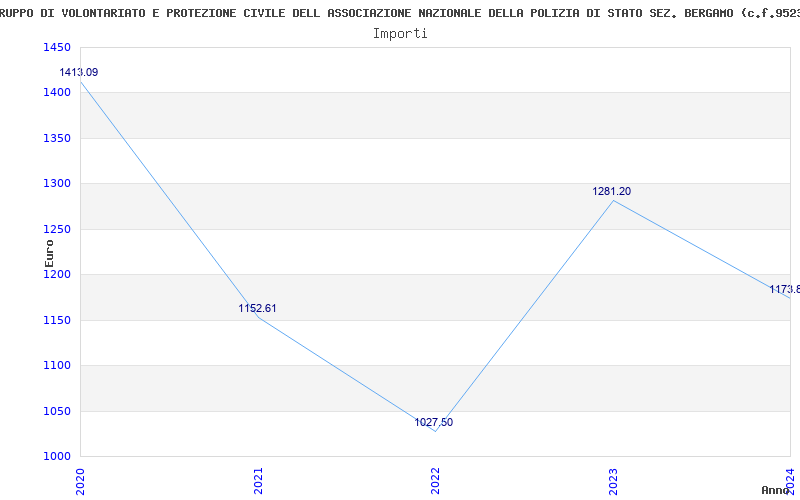The height and width of the screenshot is (500, 800).
Task: Click the "Importi" chart subtitle
Action: tap(400, 33)
